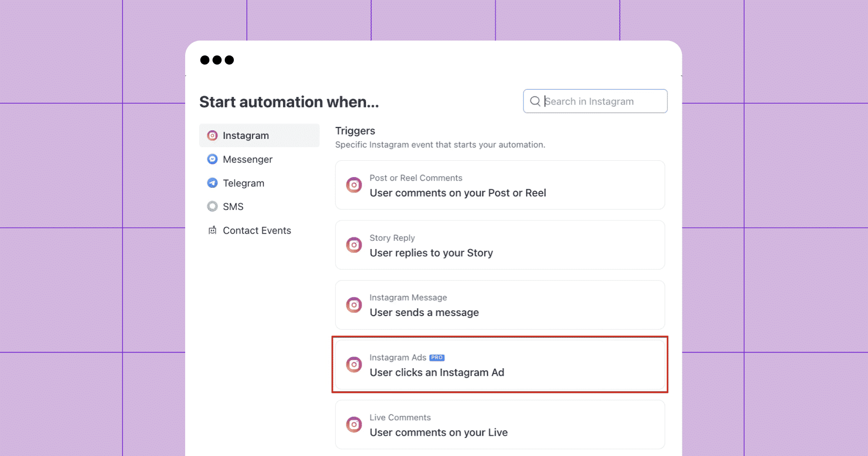
Task: Focus the Search in Instagram field
Action: [595, 101]
